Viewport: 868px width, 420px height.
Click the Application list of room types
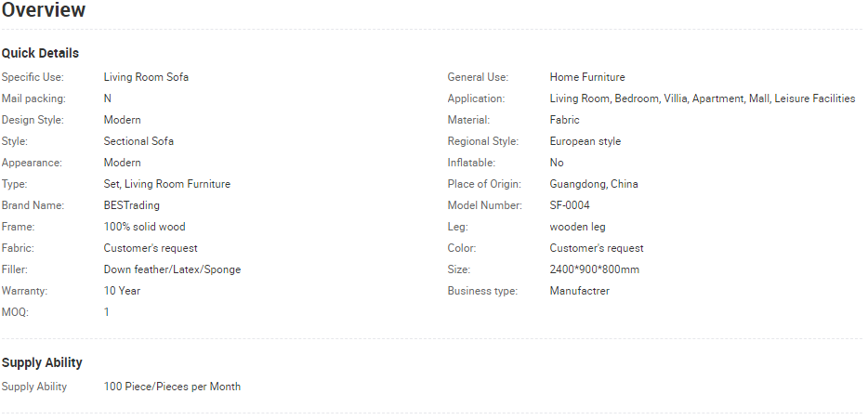[x=702, y=98]
